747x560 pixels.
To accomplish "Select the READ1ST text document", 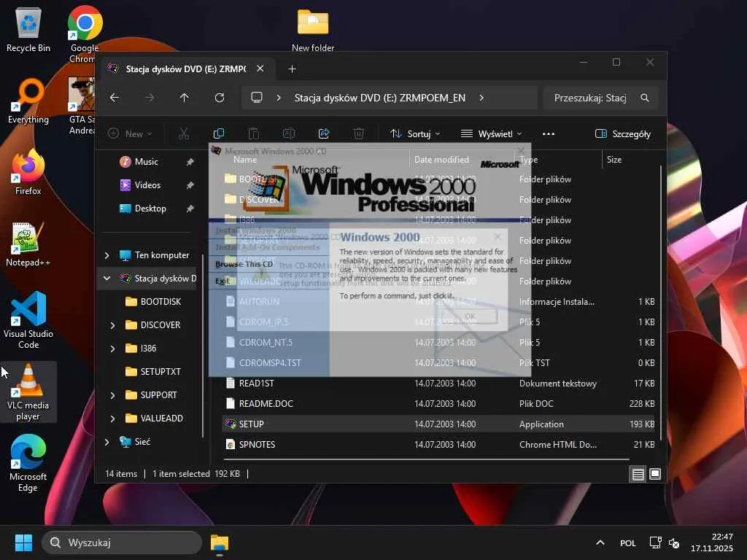I will 438,383.
